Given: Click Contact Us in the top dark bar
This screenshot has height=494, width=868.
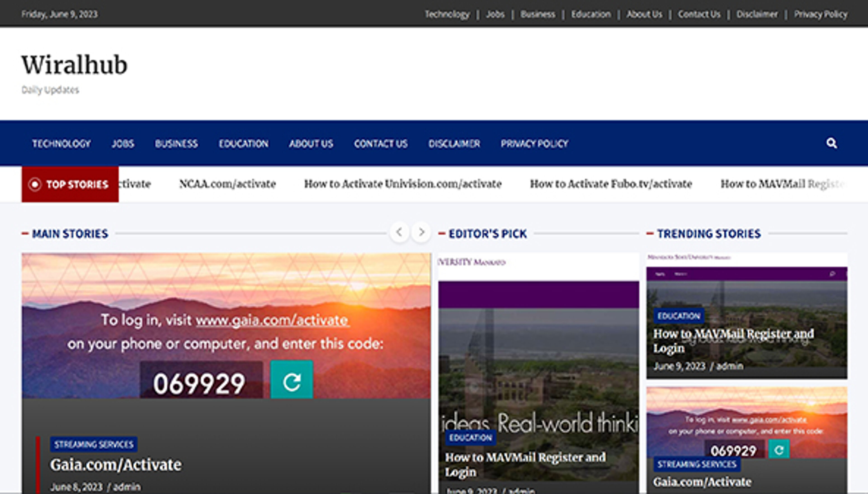Looking at the screenshot, I should 699,14.
